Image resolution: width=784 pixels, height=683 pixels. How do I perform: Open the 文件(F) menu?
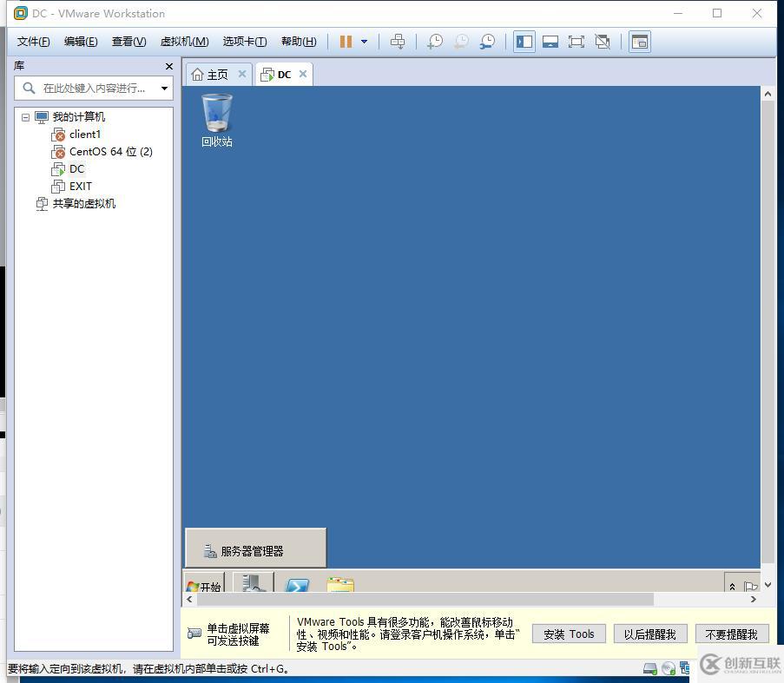click(x=34, y=42)
